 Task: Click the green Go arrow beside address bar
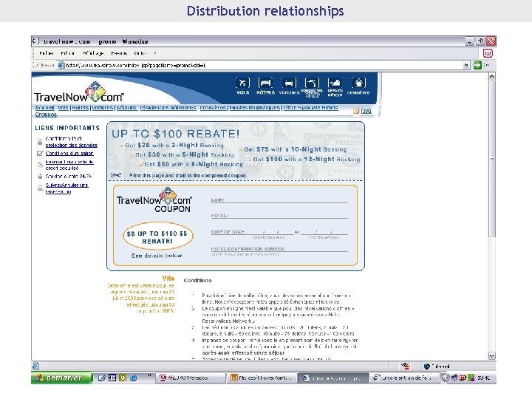pyautogui.click(x=477, y=65)
